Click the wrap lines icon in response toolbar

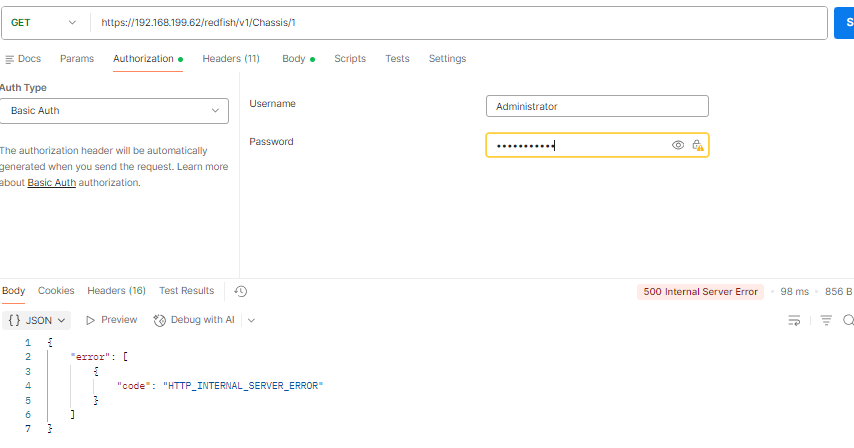pyautogui.click(x=794, y=320)
